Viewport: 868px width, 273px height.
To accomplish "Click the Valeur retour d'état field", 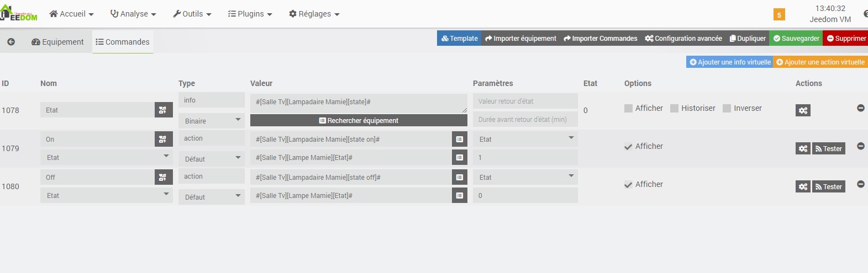I will 525,101.
